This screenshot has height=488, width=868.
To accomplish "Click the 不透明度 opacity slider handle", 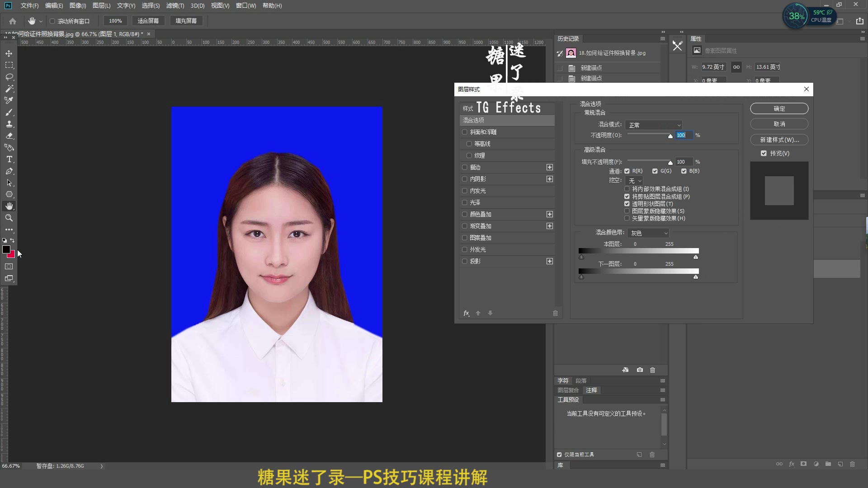I will pos(670,136).
